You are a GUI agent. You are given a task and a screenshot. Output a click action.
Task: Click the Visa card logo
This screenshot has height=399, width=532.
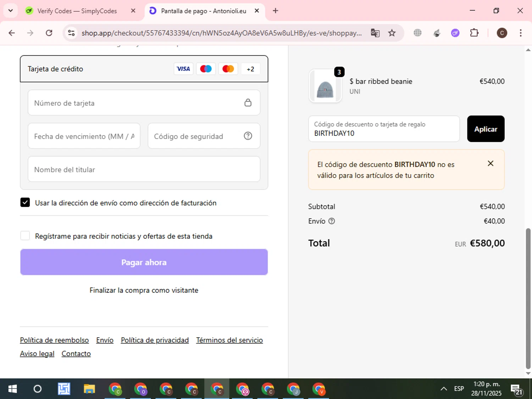pyautogui.click(x=183, y=69)
